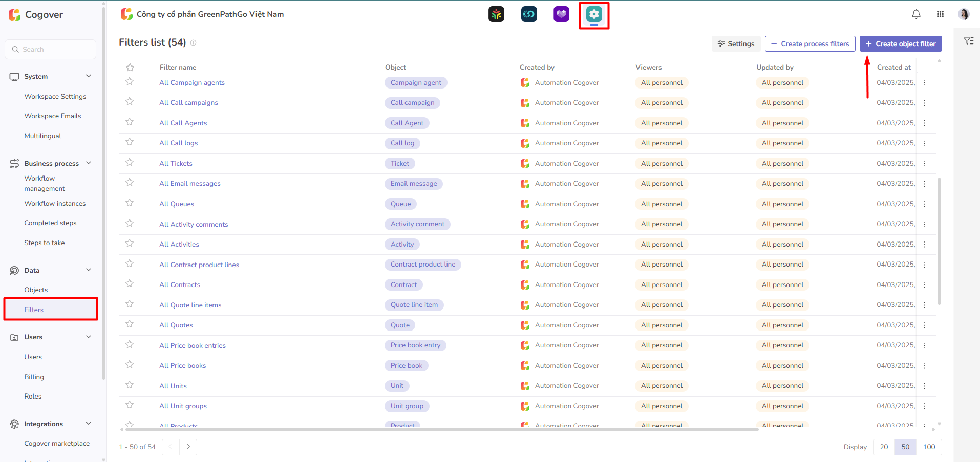Set display to 50 rows
The image size is (980, 462).
(905, 447)
